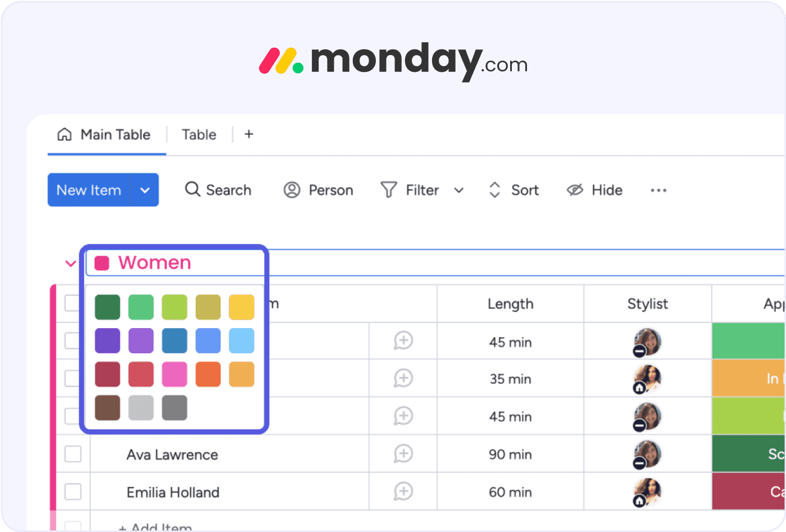Collapse the Women group chevron

coord(71,263)
